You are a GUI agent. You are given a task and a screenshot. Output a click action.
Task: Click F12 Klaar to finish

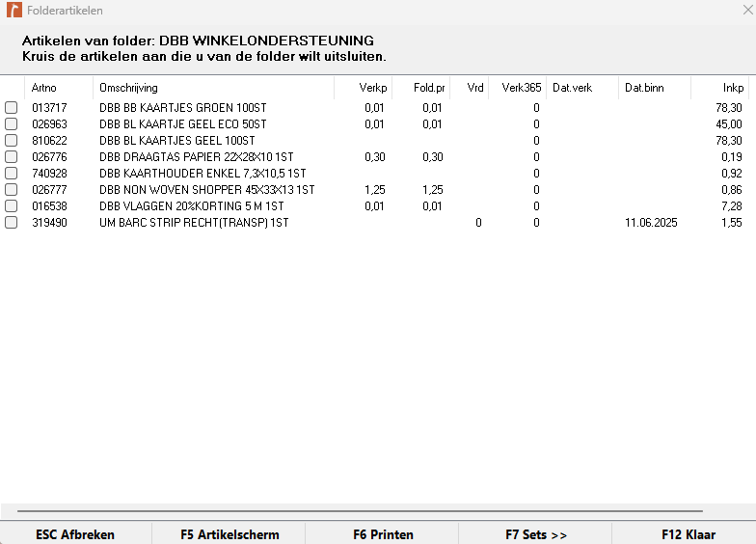[685, 534]
